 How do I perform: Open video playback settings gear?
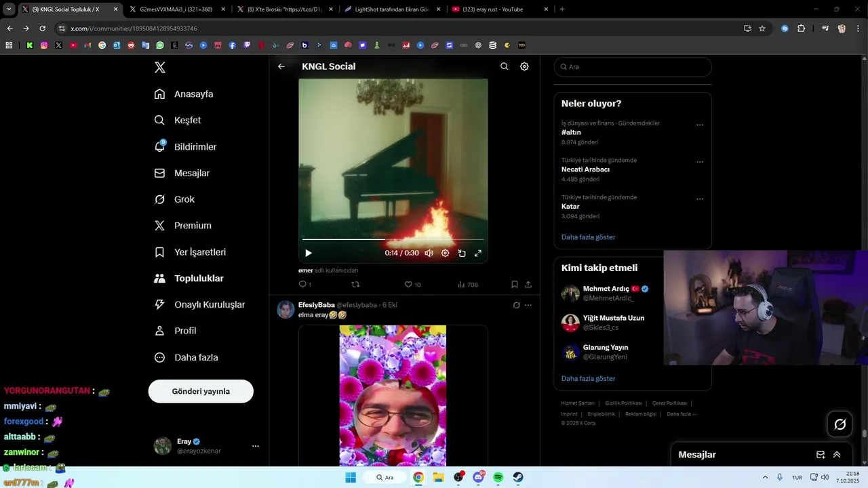tap(445, 253)
